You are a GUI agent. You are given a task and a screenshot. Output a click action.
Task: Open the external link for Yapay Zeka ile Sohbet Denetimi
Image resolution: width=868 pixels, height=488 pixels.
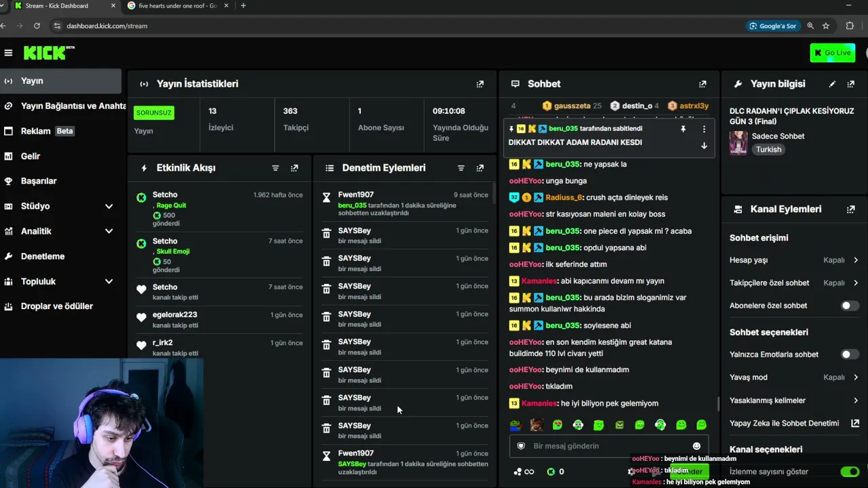(855, 424)
